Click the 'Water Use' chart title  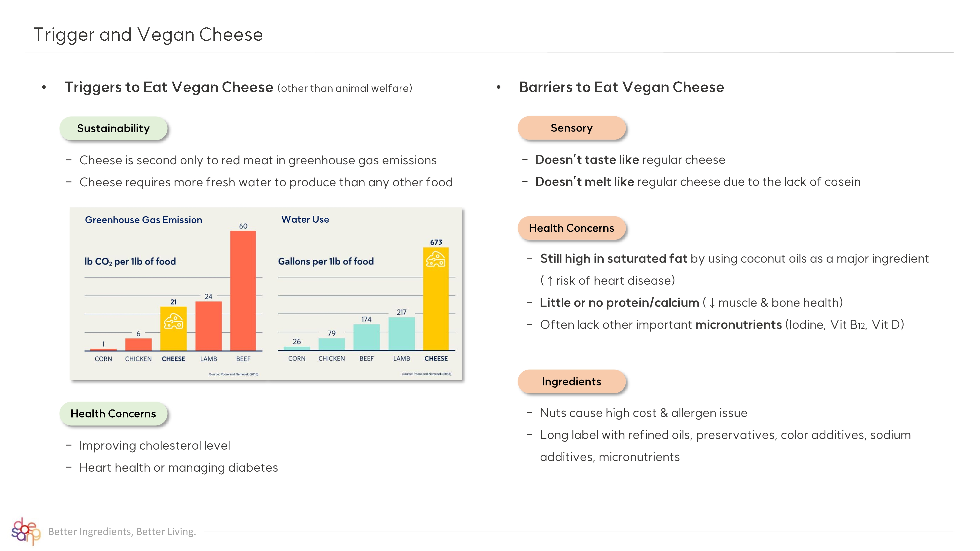305,219
